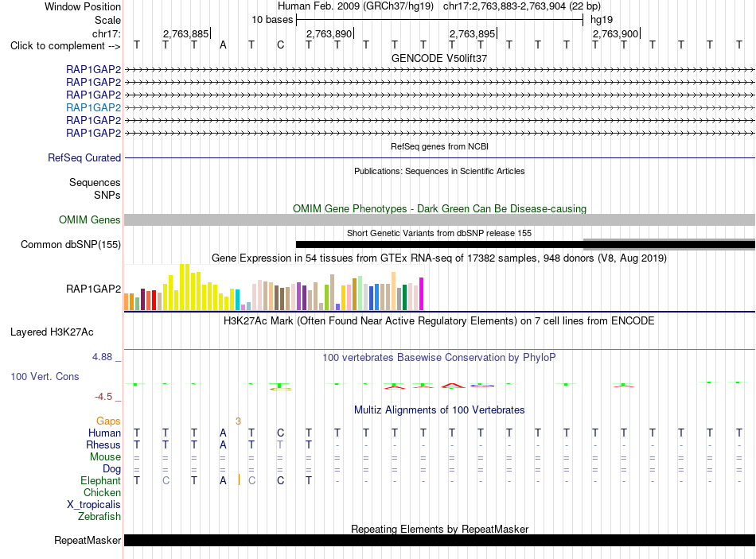This screenshot has height=559, width=756.
Task: Open the 100 Vert. Cons track label
Action: 45,376
